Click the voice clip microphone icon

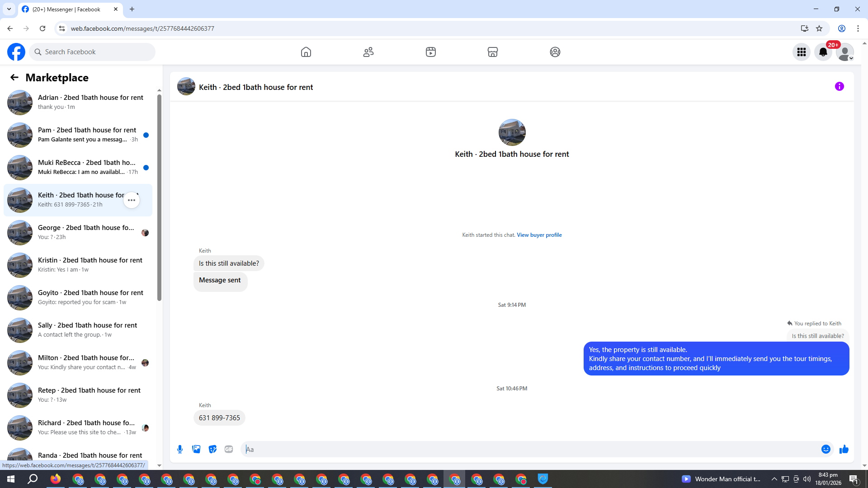point(180,449)
